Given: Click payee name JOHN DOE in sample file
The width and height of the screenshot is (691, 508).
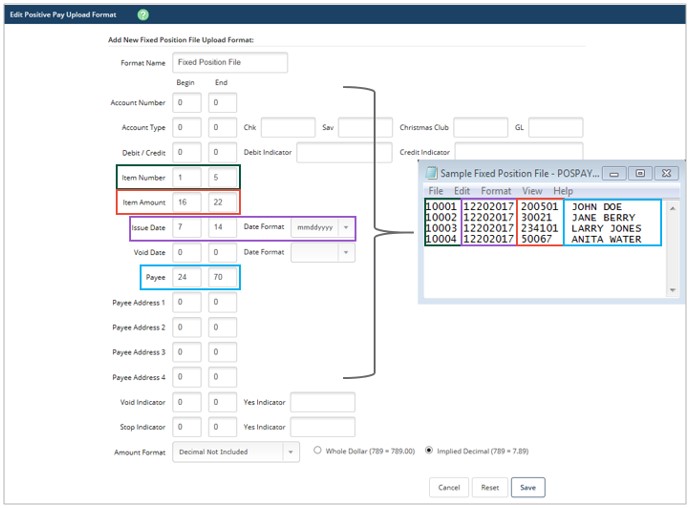Looking at the screenshot, I should pos(597,207).
